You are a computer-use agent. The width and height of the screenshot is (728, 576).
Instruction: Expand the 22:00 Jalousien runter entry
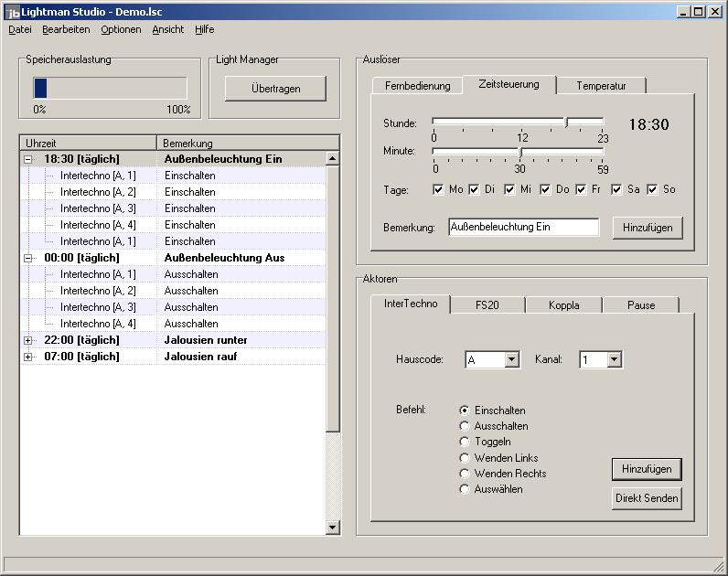tap(27, 340)
